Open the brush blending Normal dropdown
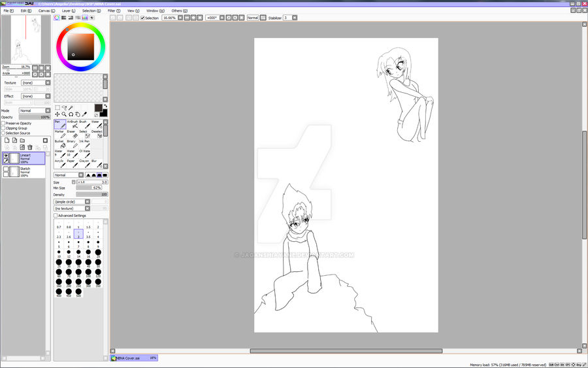 [x=69, y=175]
